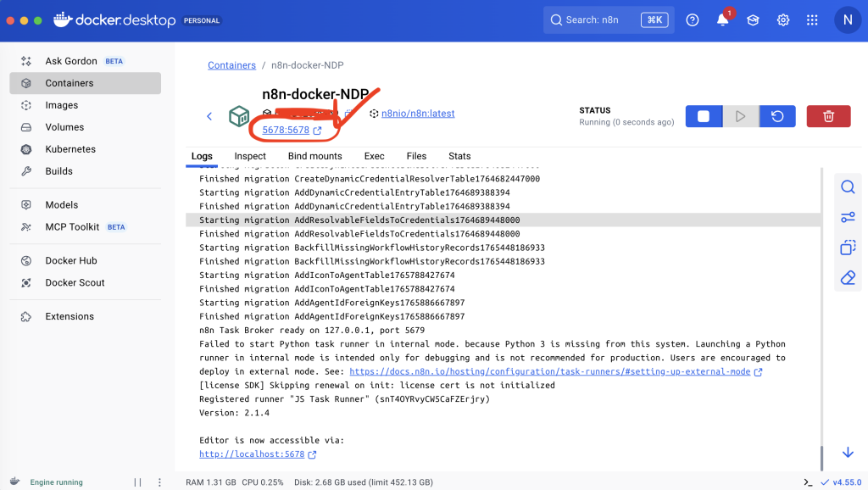Copy logs to clipboard icon
Image resolution: width=868 pixels, height=490 pixels.
(x=848, y=248)
